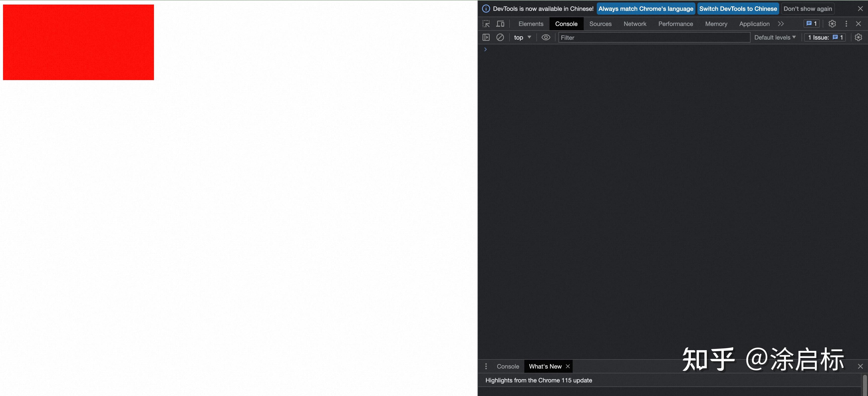This screenshot has height=396, width=868.
Task: Open console settings gear icon
Action: click(x=858, y=38)
